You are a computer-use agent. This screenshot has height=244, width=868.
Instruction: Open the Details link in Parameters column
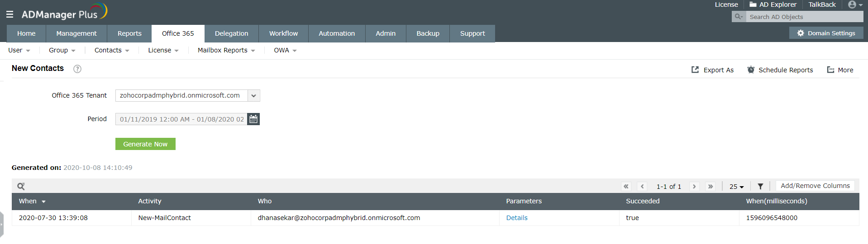(x=517, y=218)
